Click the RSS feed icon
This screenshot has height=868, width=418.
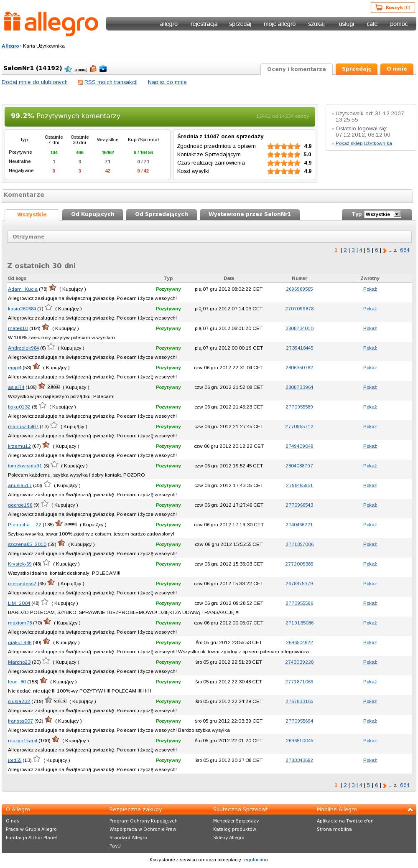pyautogui.click(x=81, y=82)
